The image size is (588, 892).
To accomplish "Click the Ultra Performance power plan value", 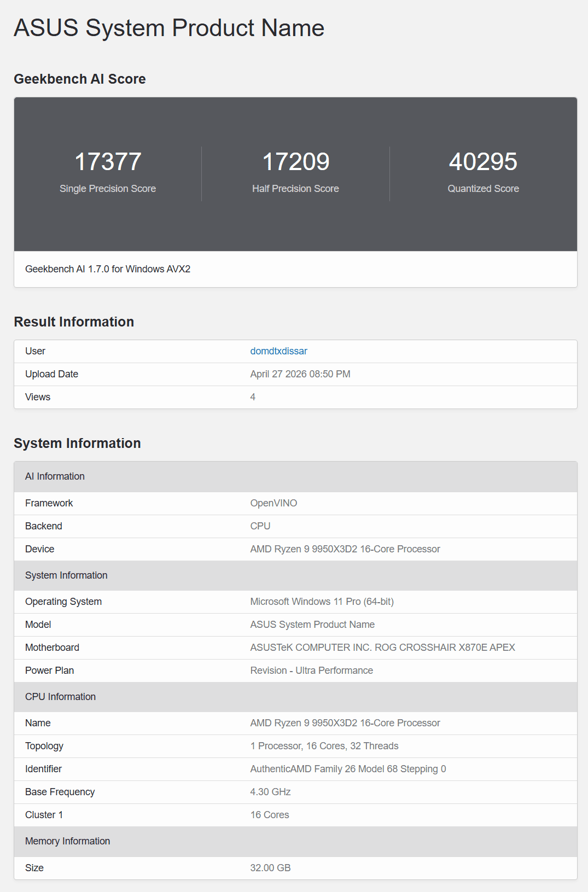I will [312, 671].
